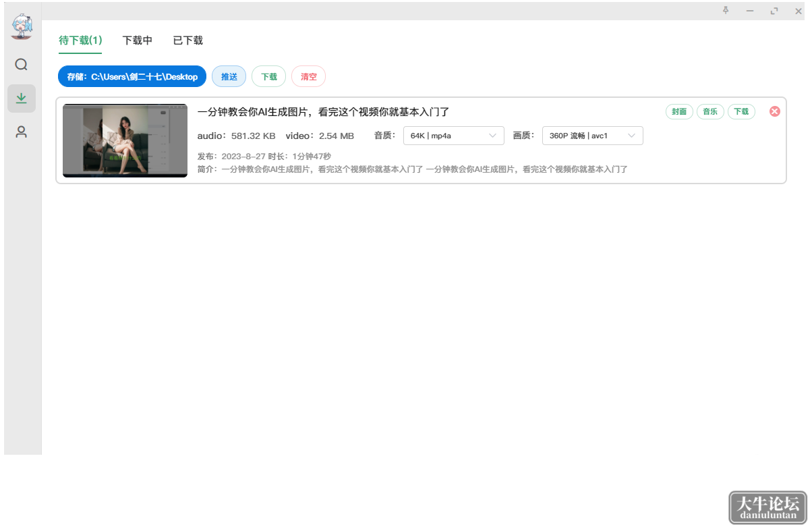Open the 画质 dropdown showing 360P 流畅 | avc1
Viewport: 812px width, 529px height.
click(593, 136)
